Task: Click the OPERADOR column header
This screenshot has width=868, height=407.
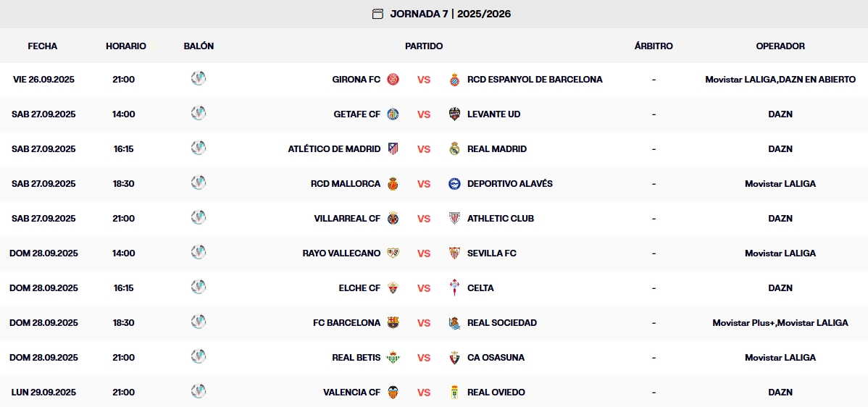Action: point(780,46)
